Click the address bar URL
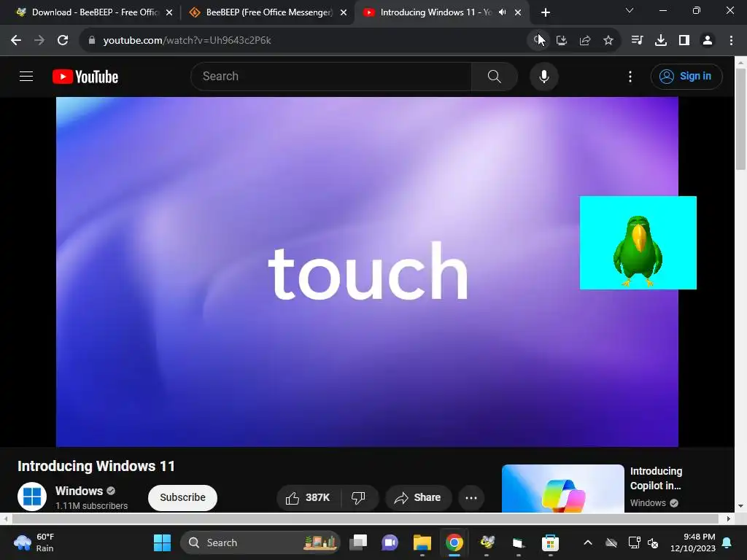The height and width of the screenshot is (560, 747). [187, 41]
